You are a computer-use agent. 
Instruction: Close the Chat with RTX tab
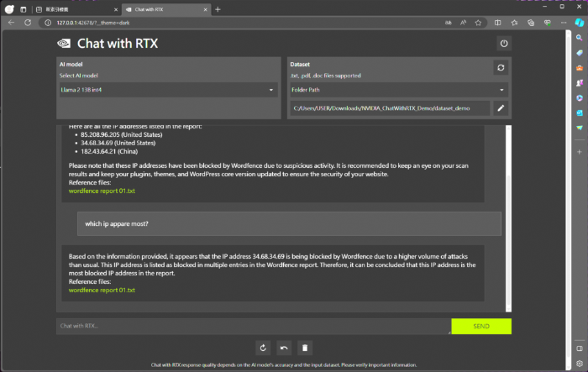(205, 9)
